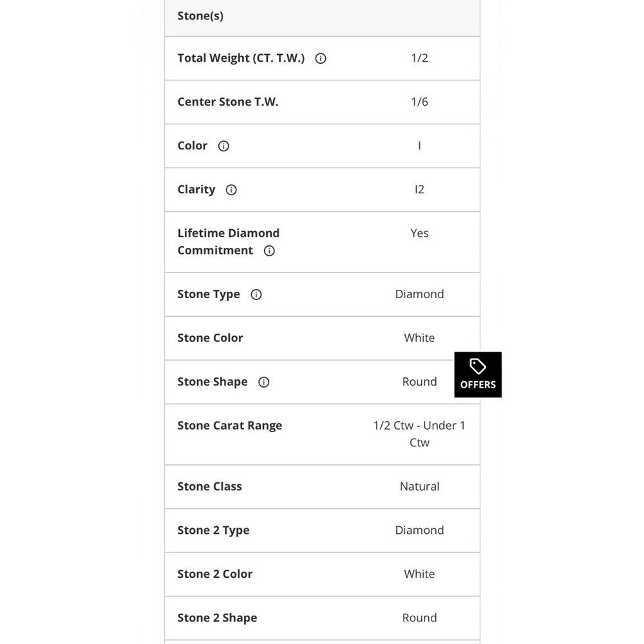Screen dimensions: 644x644
Task: Click the Lifetime Diamond Commitment Yes value
Action: coord(419,233)
